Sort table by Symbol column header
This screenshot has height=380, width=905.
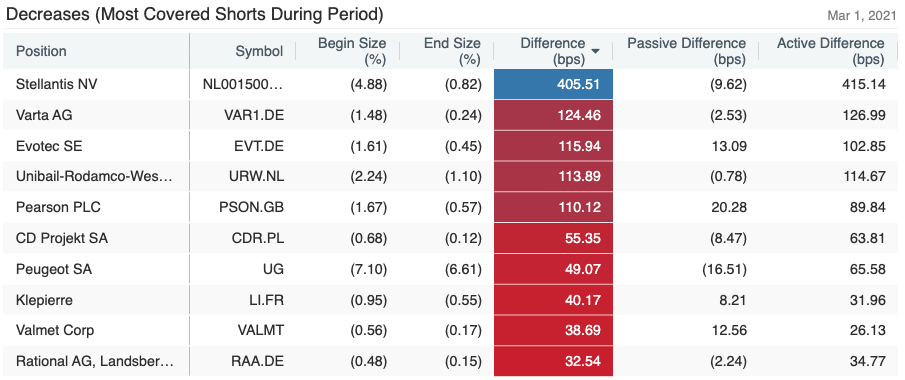(259, 51)
